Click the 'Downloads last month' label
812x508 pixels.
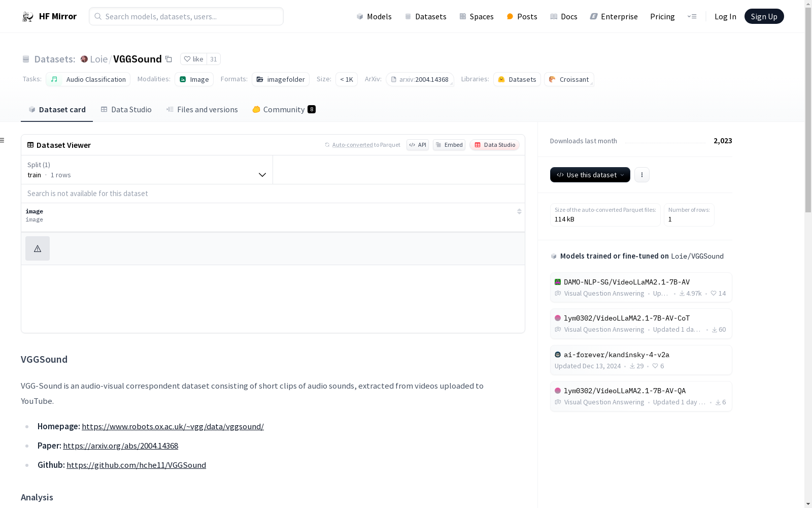coord(584,141)
